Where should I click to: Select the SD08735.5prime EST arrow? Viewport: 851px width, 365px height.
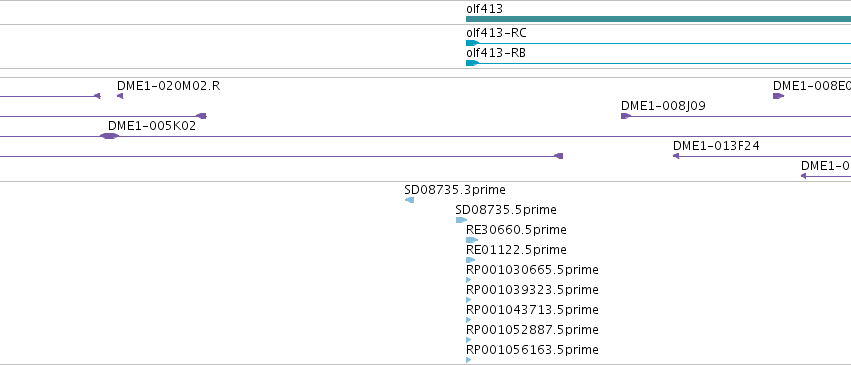461,220
